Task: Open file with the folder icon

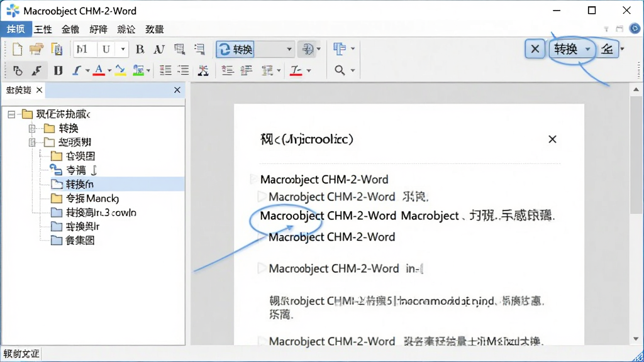Action: click(36, 49)
